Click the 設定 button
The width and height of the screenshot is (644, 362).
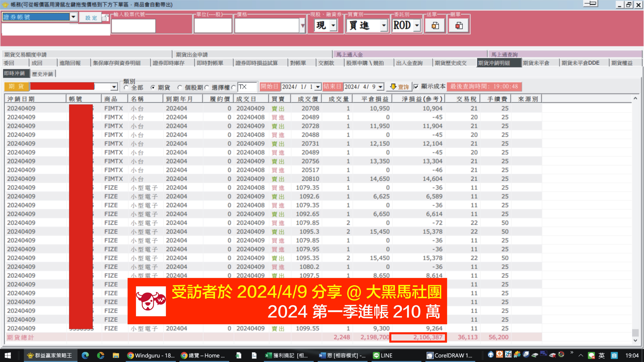(91, 17)
